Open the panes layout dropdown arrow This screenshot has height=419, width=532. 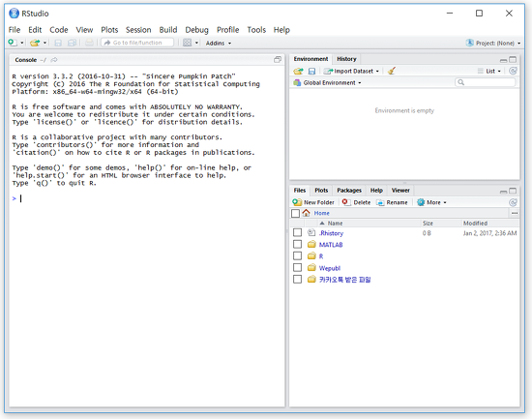click(196, 44)
